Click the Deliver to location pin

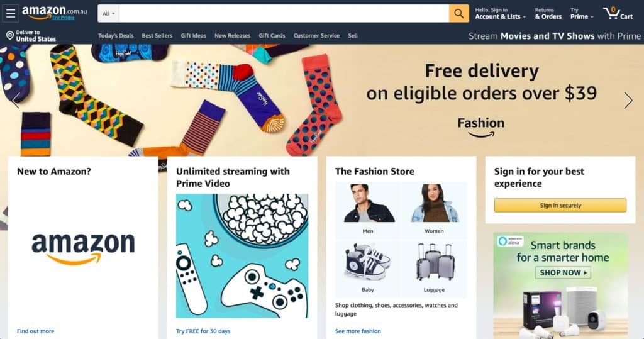coord(10,35)
